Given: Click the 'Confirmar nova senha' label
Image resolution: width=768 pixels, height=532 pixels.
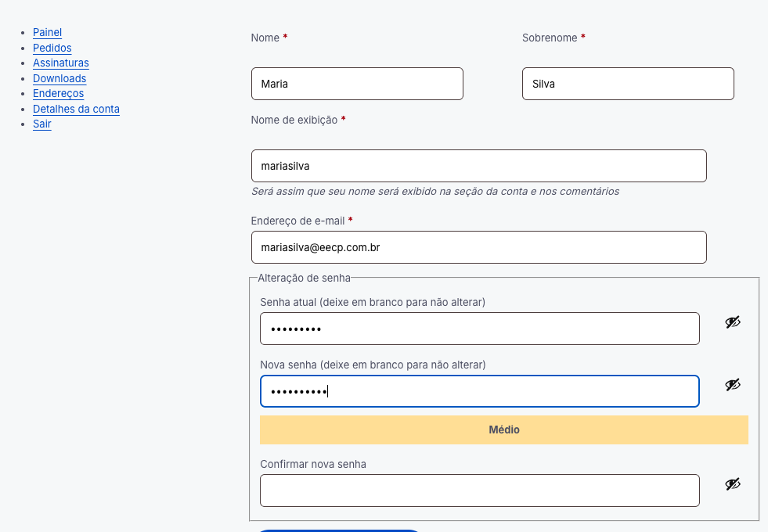Looking at the screenshot, I should point(313,464).
